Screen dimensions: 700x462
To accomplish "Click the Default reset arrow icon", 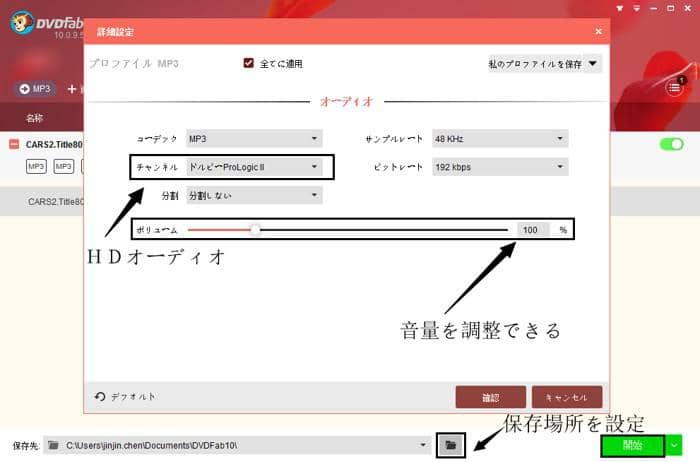I will 100,396.
